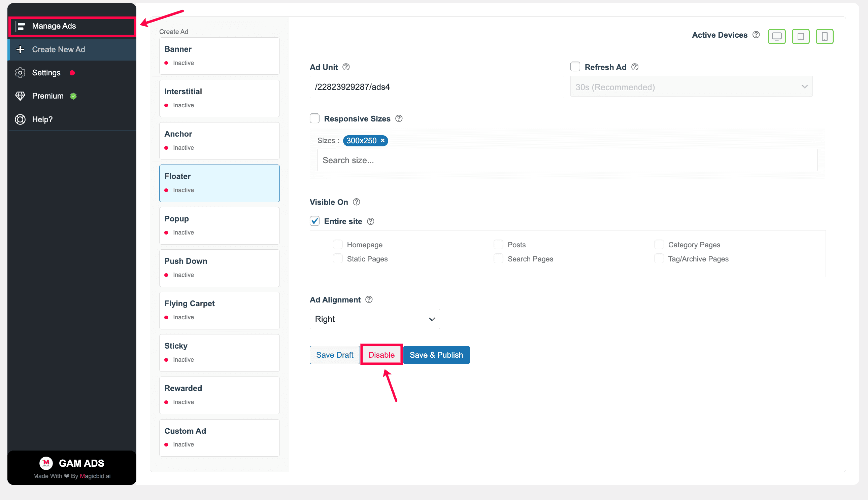The height and width of the screenshot is (500, 868).
Task: Click the Search size input field
Action: click(x=567, y=160)
